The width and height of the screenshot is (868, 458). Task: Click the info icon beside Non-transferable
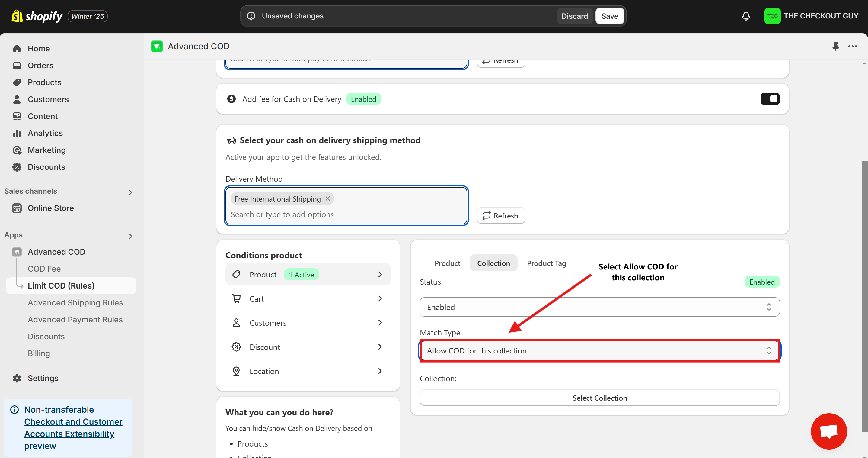coord(14,409)
